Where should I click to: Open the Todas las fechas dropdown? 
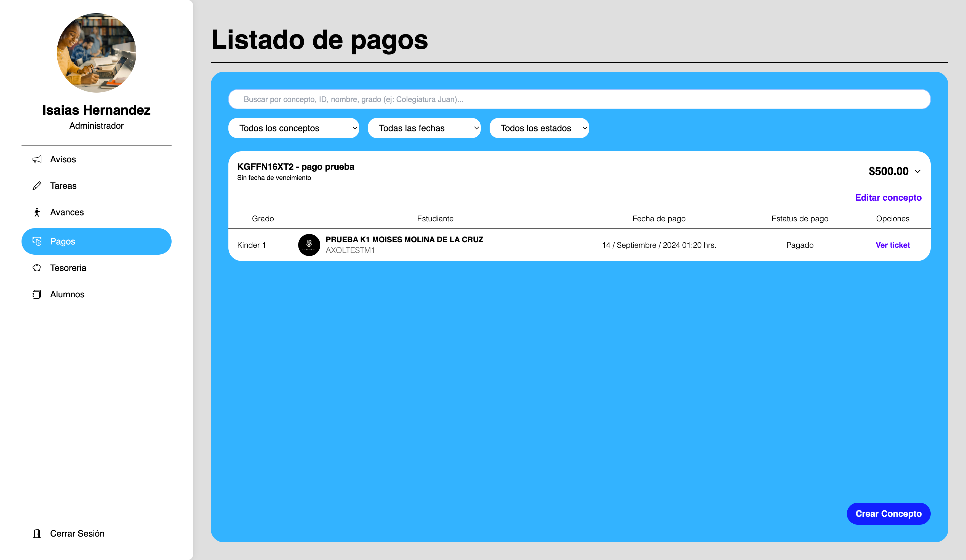click(424, 128)
